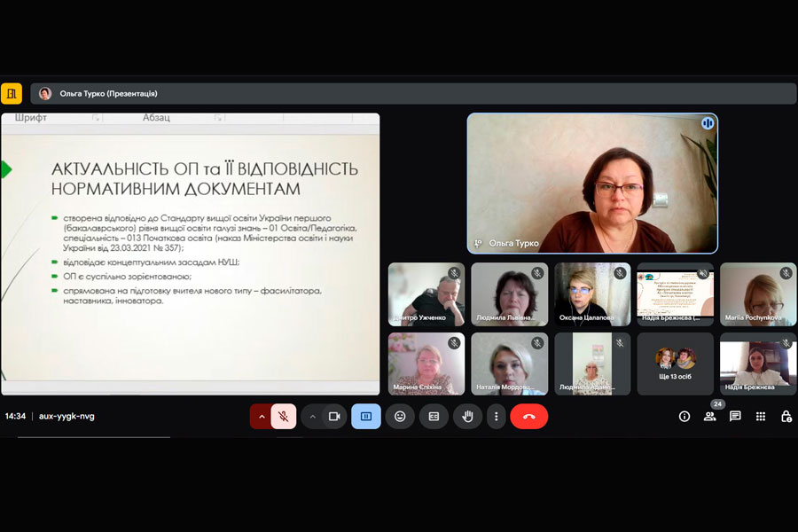Click the present screen button
Viewport: 798px width, 532px height.
(366, 417)
